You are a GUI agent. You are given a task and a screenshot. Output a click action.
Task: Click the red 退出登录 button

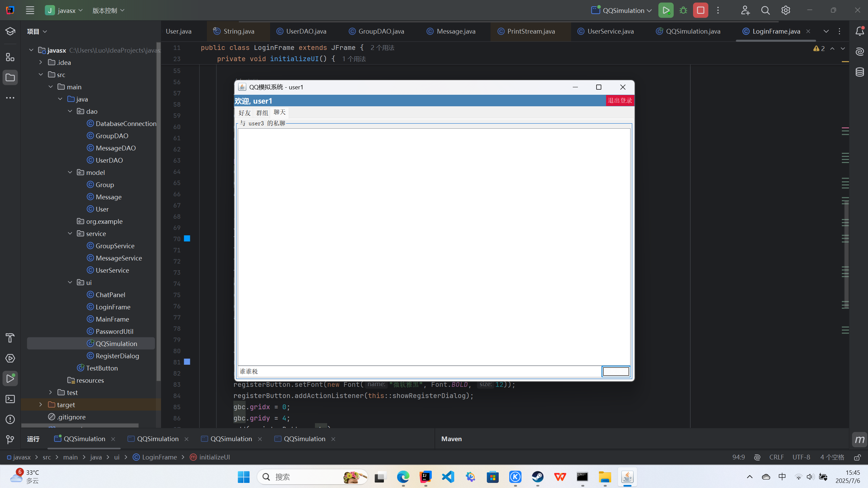[620, 101]
